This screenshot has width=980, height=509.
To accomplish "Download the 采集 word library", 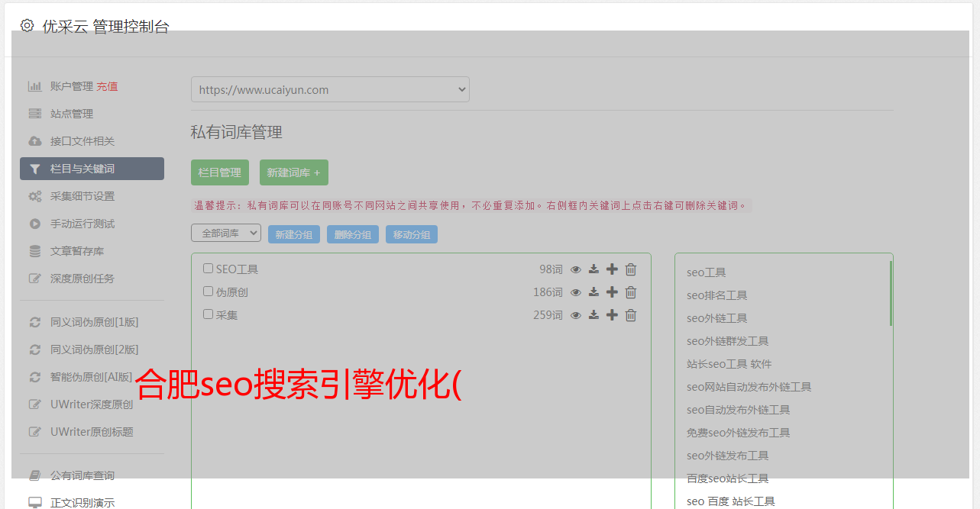I will pos(593,315).
